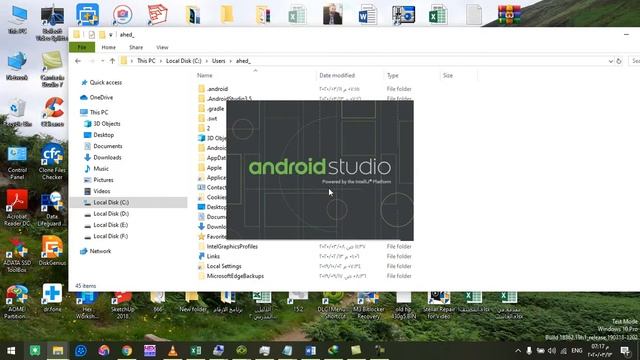This screenshot has width=640, height=360.
Task: Select the IntelGraphicsProfiles folder
Action: point(232,247)
